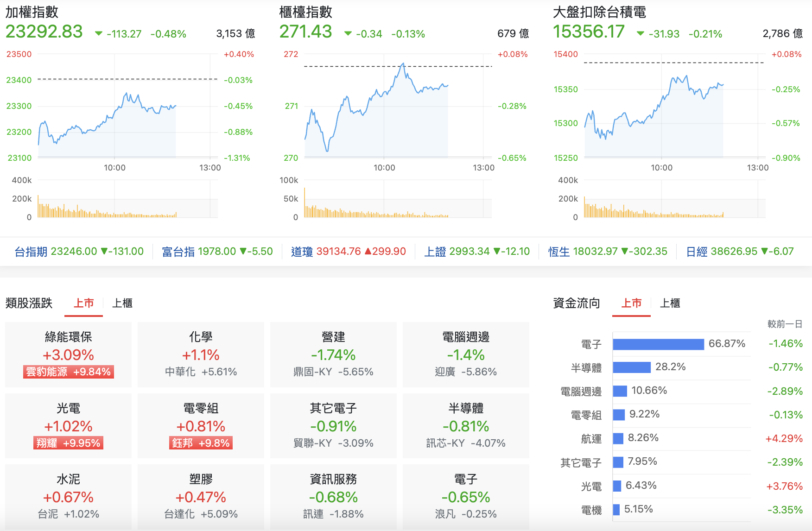Open the 水泥 sector card
The height and width of the screenshot is (531, 812).
coord(69,497)
